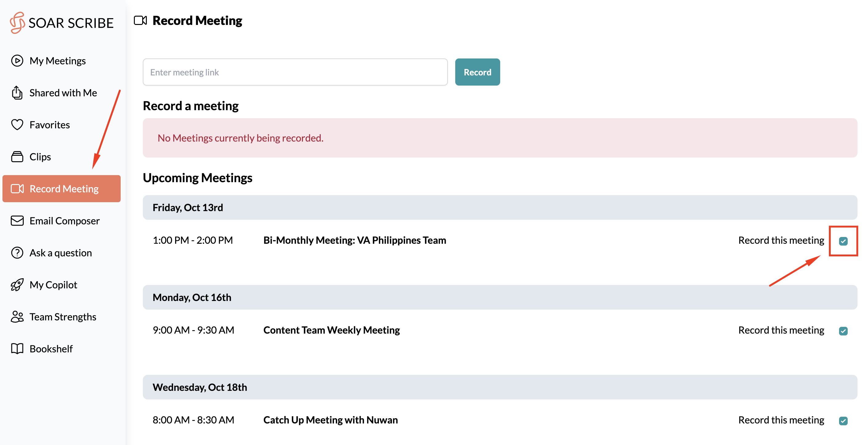Uncheck recording for VA Philippines Team meeting
Image resolution: width=868 pixels, height=445 pixels.
click(x=843, y=241)
